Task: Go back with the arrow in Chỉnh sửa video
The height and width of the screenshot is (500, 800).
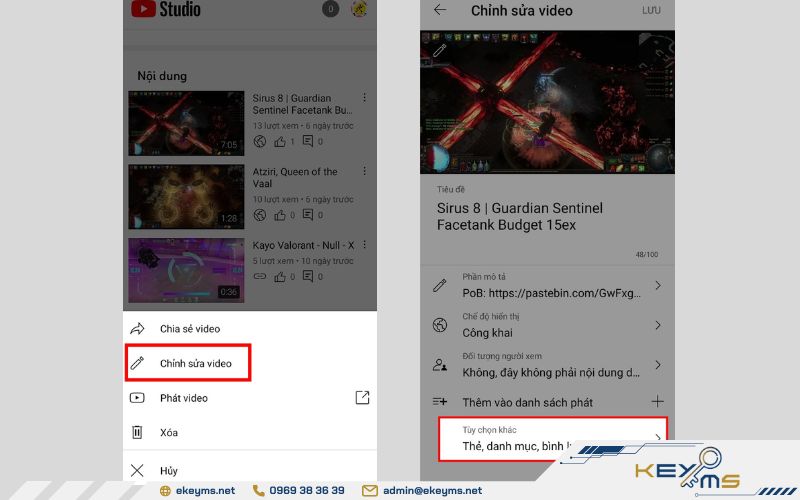Action: pyautogui.click(x=440, y=10)
